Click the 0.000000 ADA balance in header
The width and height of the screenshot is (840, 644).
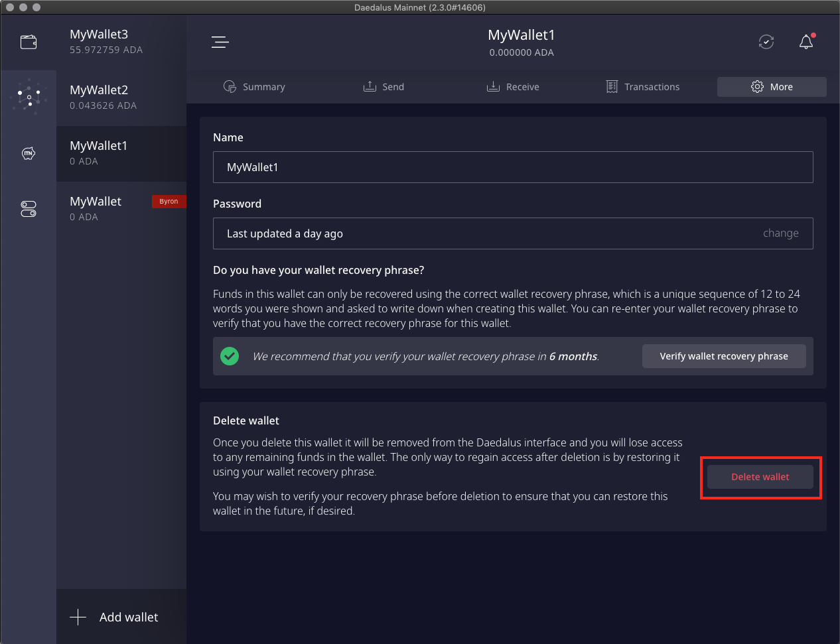point(522,52)
